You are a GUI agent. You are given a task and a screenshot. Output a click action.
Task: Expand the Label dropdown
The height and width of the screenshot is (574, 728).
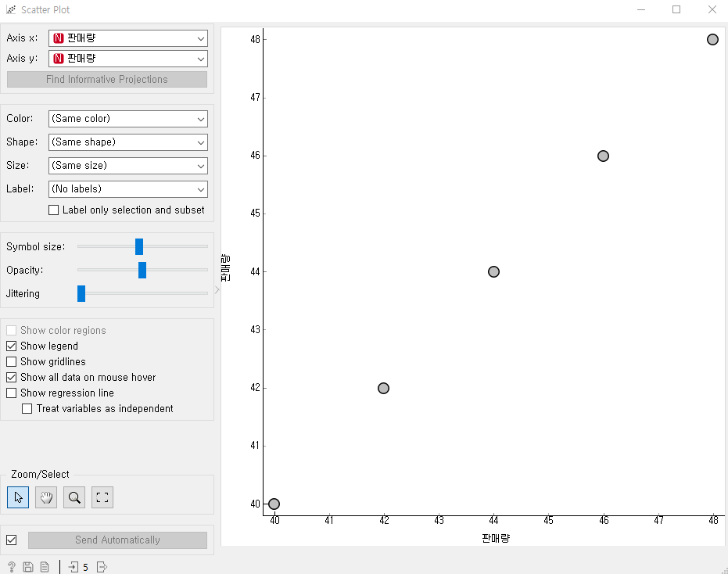tap(128, 189)
